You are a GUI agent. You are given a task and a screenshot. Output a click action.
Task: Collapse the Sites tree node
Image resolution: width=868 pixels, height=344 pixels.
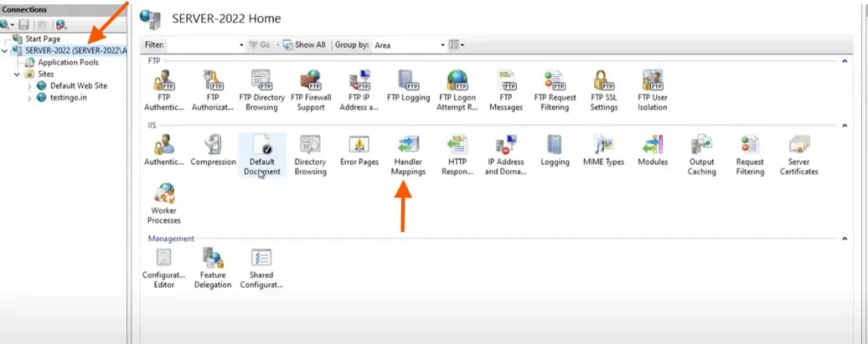click(x=17, y=74)
